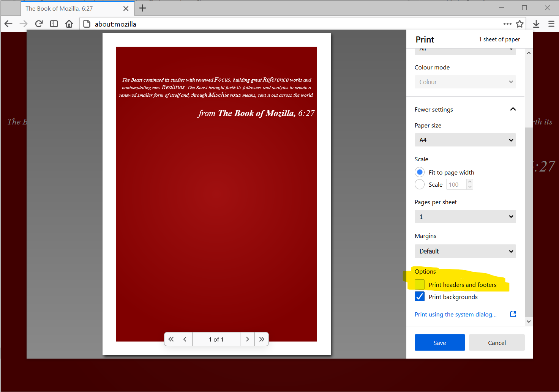Open a new browser tab
Image resolution: width=559 pixels, height=392 pixels.
pos(143,8)
